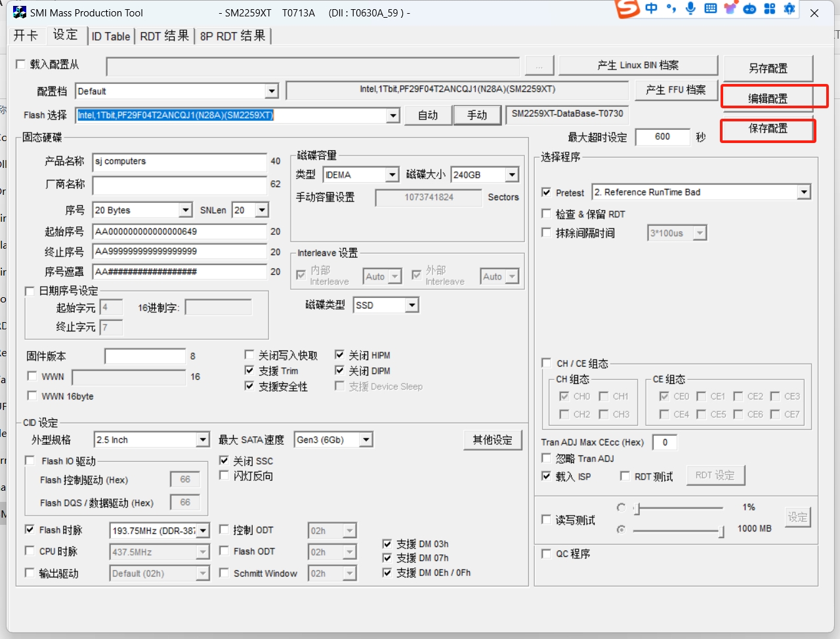840x639 pixels.
Task: Activate the voice input microphone icon
Action: [690, 9]
